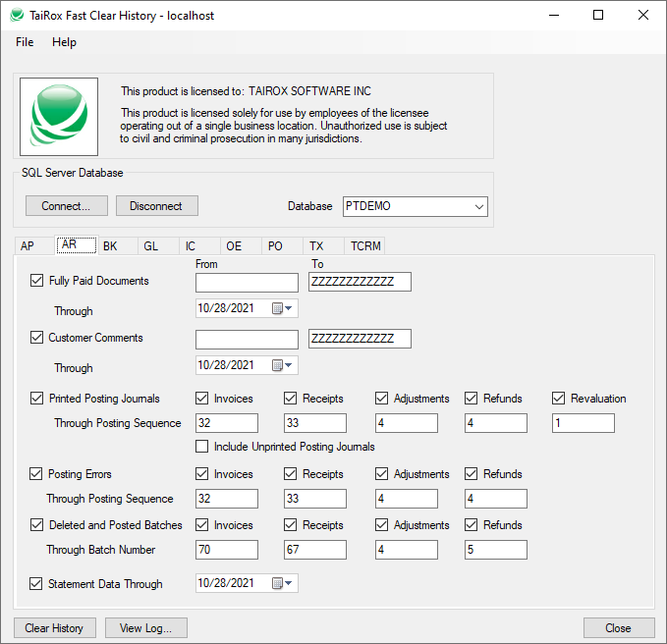Image resolution: width=667 pixels, height=644 pixels.
Task: Click Fully Paid Documents From field
Action: [247, 283]
